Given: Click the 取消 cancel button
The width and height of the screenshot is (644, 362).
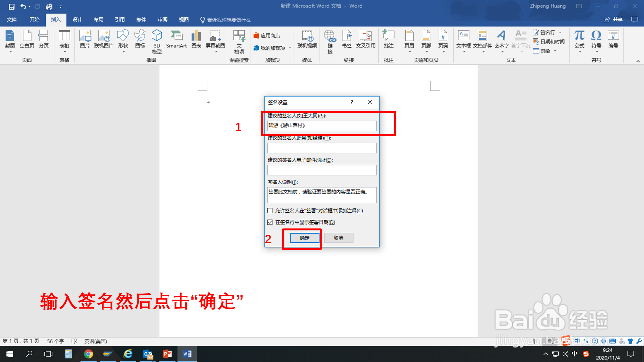Looking at the screenshot, I should click(338, 238).
